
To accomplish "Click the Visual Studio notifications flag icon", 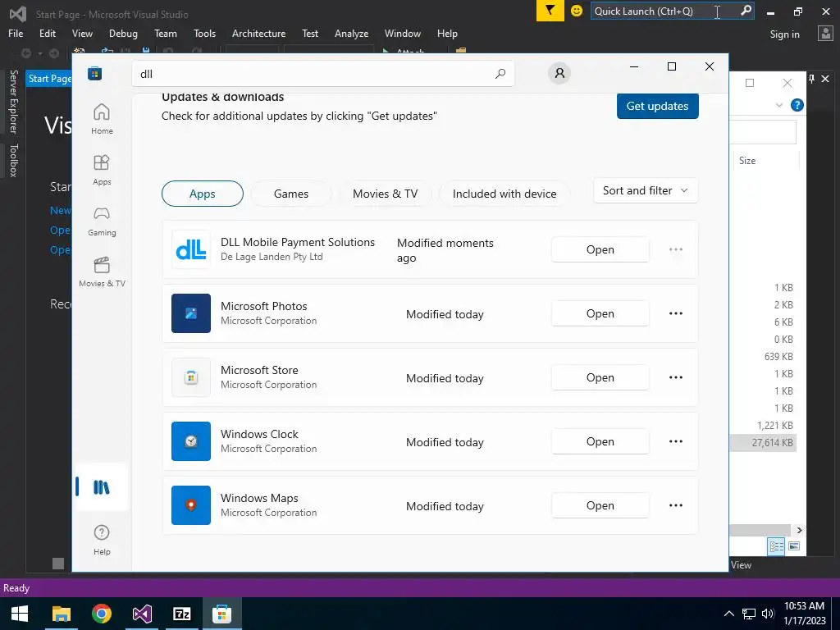I will click(550, 11).
